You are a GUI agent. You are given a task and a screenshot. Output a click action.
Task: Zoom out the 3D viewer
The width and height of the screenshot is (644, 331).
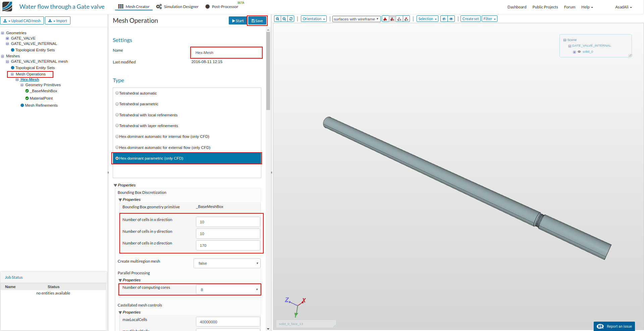[284, 19]
